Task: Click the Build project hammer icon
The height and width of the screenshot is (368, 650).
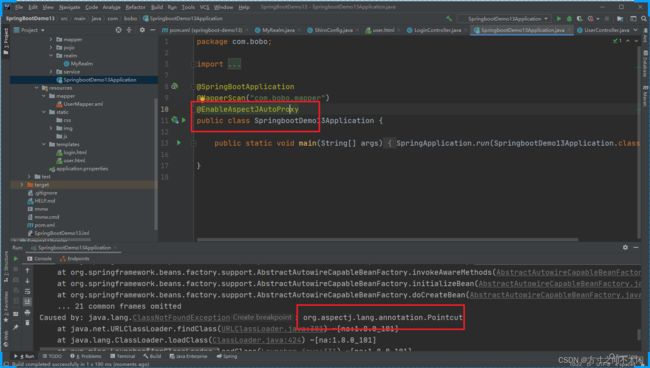Action: [x=449, y=19]
